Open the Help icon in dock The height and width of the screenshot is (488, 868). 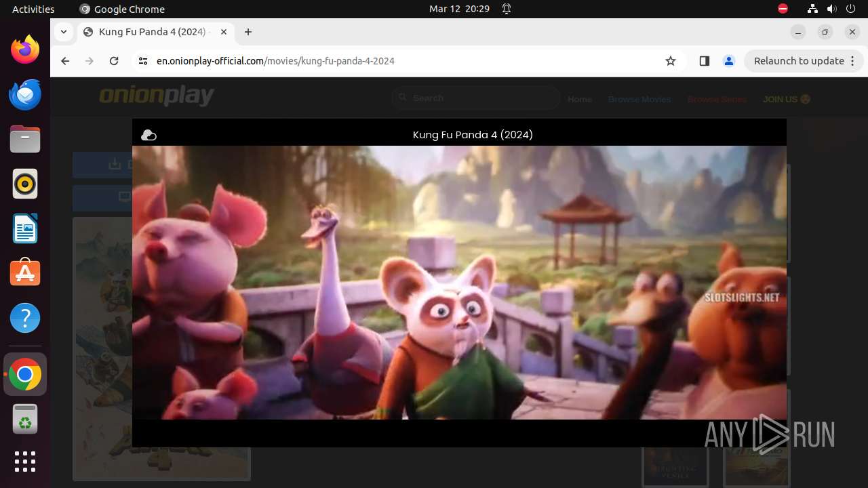tap(25, 318)
